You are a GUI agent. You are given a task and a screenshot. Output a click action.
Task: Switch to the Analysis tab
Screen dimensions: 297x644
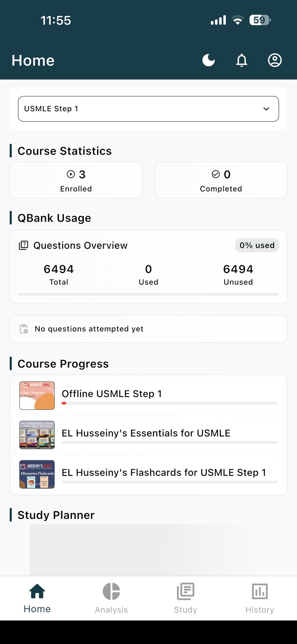[x=111, y=598]
